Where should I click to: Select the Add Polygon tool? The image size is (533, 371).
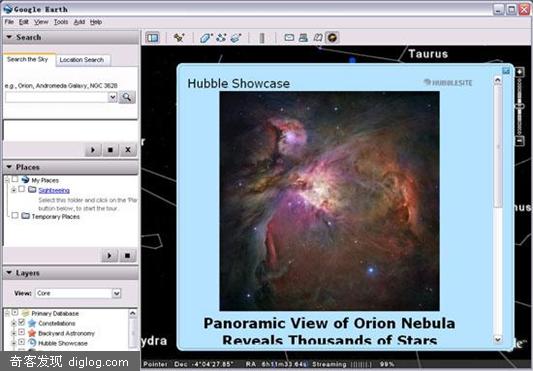[206, 37]
